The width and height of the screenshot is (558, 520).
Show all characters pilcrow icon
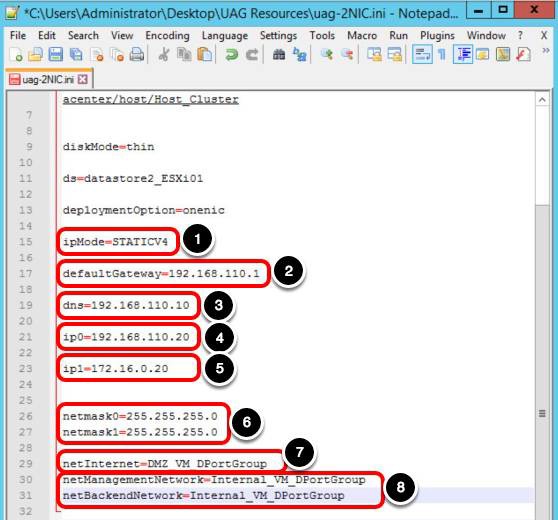[442, 55]
